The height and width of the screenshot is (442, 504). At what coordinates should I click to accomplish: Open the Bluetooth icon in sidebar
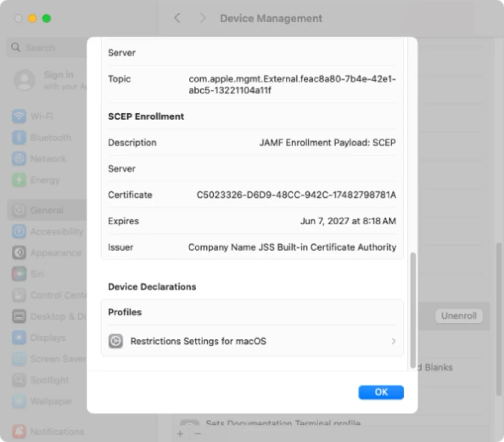coord(19,137)
